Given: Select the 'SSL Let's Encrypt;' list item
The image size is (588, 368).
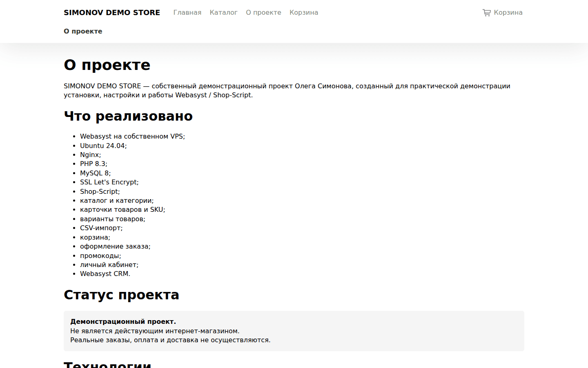Looking at the screenshot, I should [x=109, y=182].
